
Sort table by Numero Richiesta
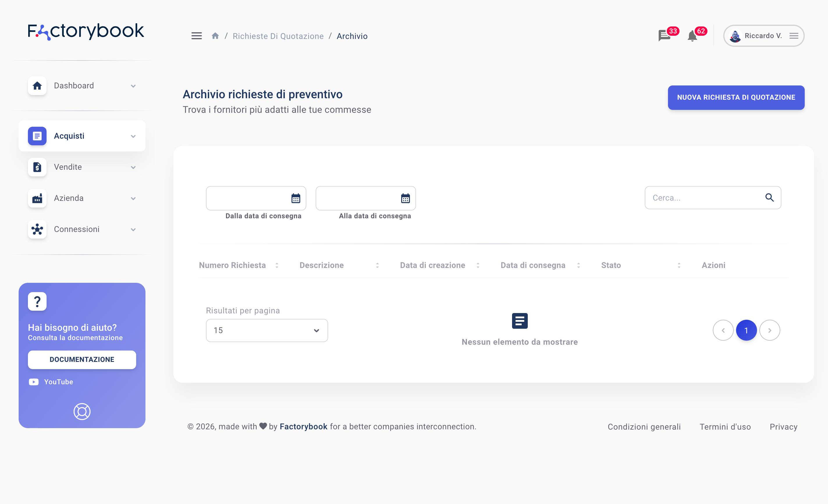point(277,265)
